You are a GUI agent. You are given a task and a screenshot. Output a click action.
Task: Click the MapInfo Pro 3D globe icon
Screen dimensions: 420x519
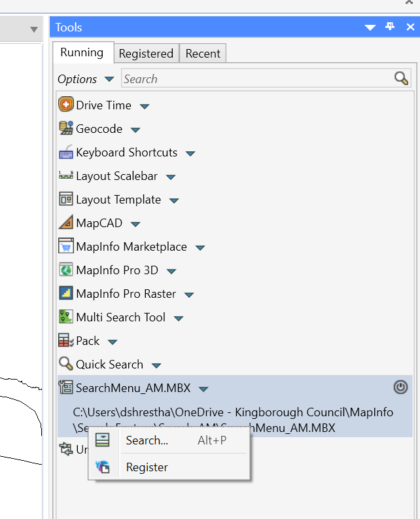(x=66, y=270)
